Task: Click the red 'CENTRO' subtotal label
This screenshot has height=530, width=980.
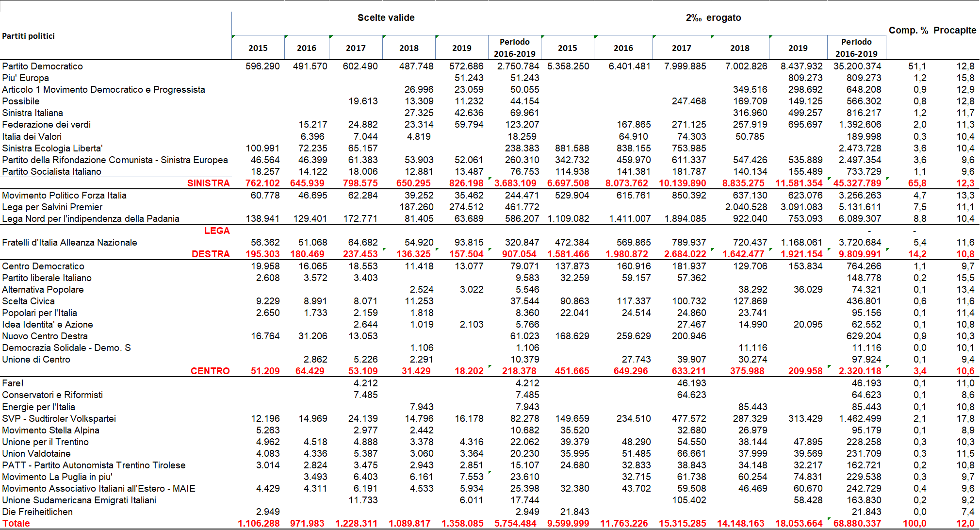Action: point(210,371)
